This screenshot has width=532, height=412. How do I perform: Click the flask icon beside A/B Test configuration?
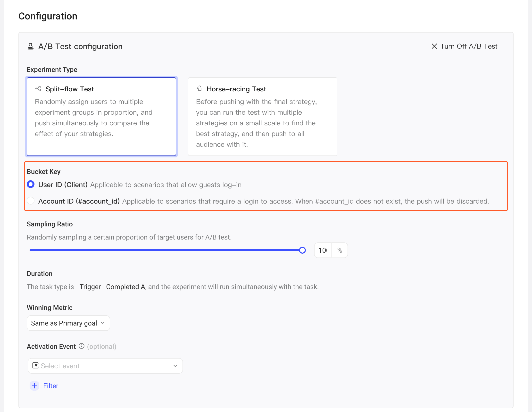coord(30,46)
